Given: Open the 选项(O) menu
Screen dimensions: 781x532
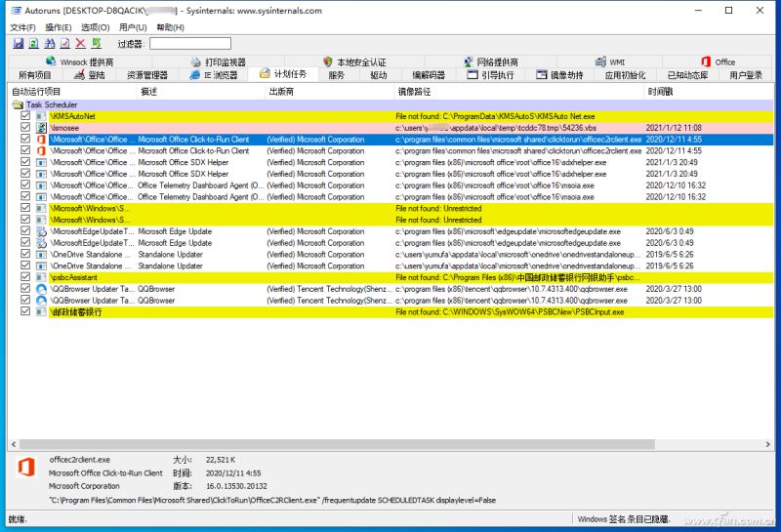Looking at the screenshot, I should coord(95,27).
